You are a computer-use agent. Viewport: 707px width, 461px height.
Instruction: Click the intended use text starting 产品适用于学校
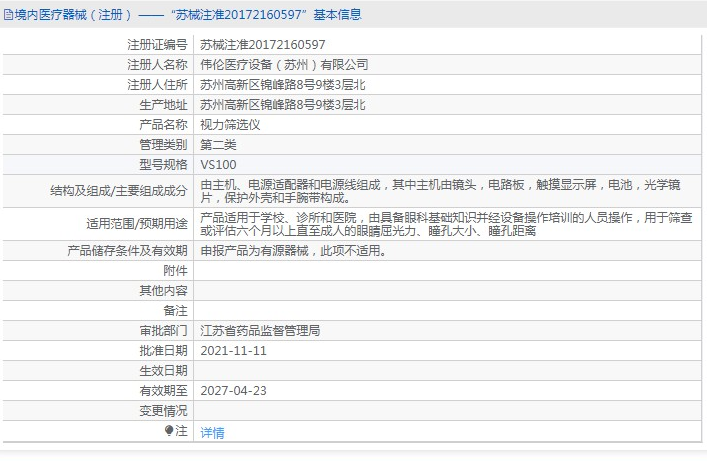446,224
